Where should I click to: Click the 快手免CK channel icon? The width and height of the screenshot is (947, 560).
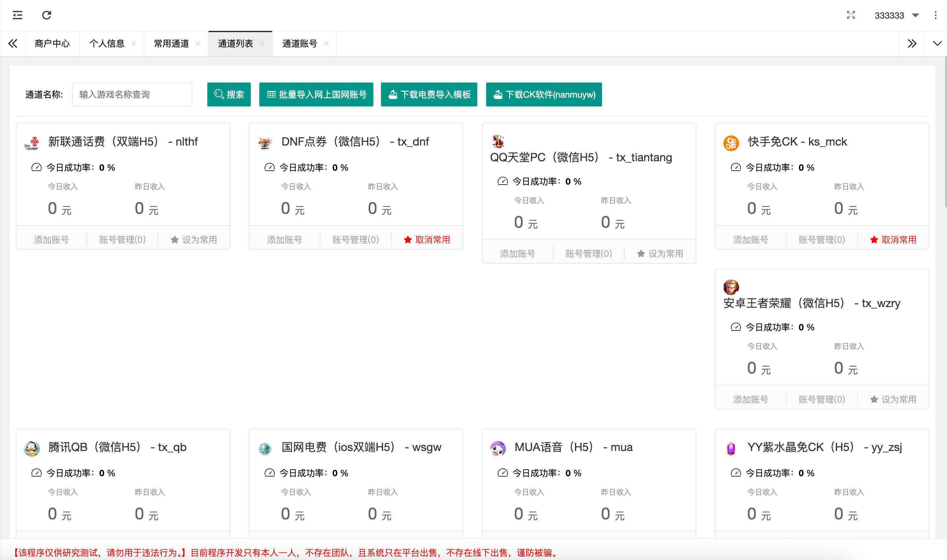coord(731,142)
